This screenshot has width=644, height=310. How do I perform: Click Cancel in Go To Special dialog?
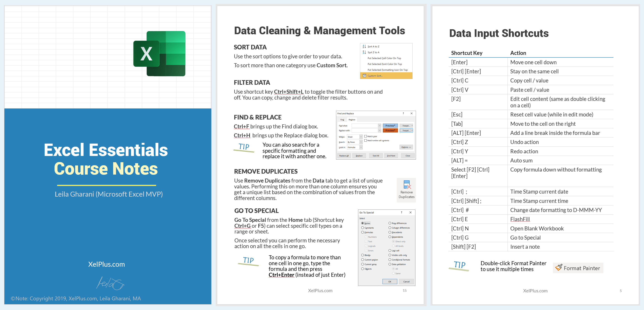[x=406, y=282]
